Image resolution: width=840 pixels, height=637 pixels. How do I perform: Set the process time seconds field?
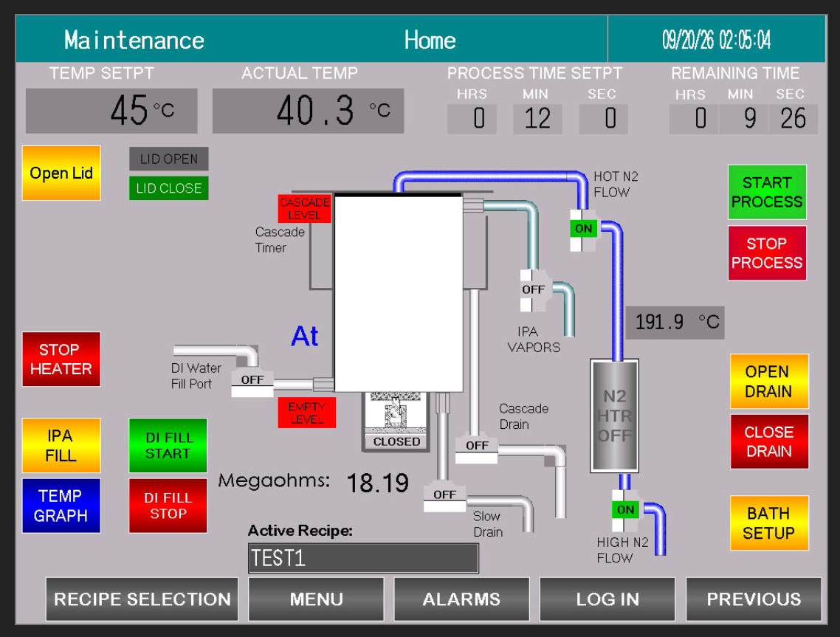click(x=603, y=118)
